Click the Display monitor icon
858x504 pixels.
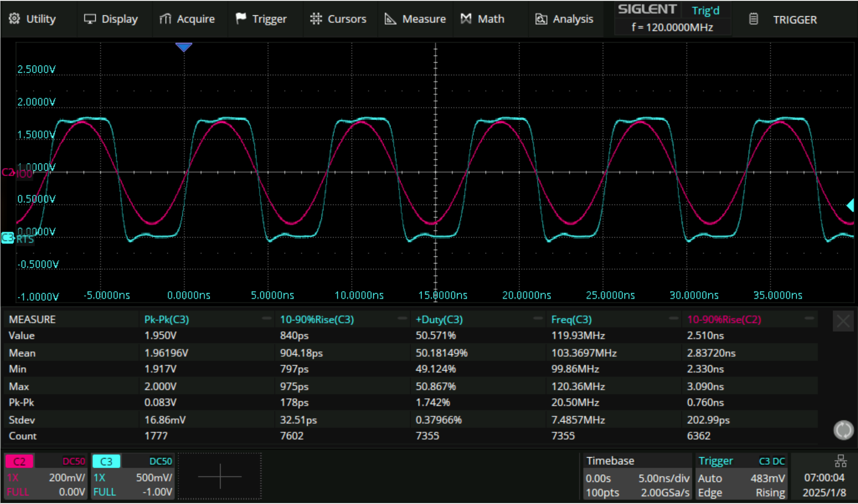[89, 19]
